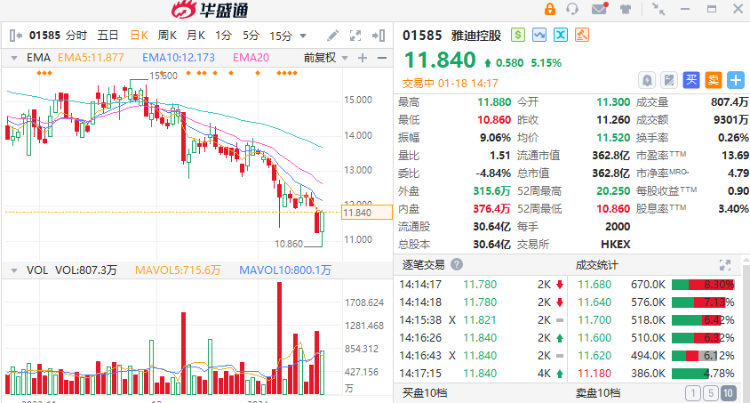Image resolution: width=750 pixels, height=403 pixels.
Task: Open the lock security icon in title bar
Action: [550, 9]
